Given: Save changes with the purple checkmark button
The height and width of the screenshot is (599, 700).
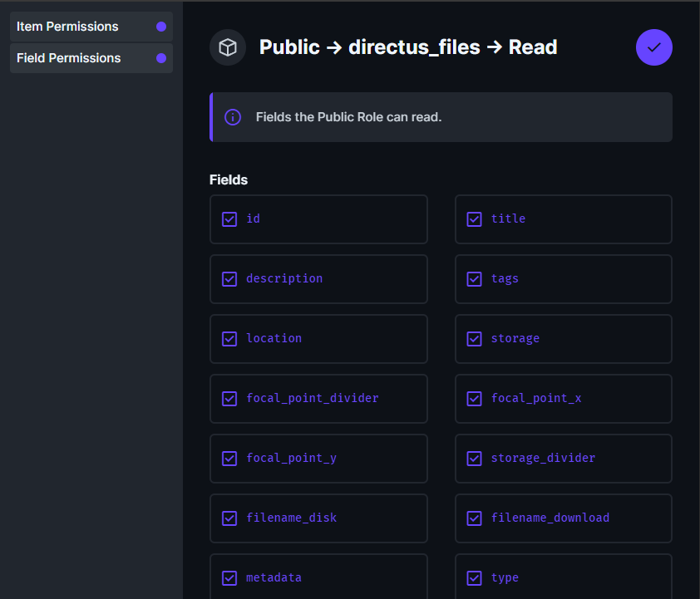Looking at the screenshot, I should 654,47.
